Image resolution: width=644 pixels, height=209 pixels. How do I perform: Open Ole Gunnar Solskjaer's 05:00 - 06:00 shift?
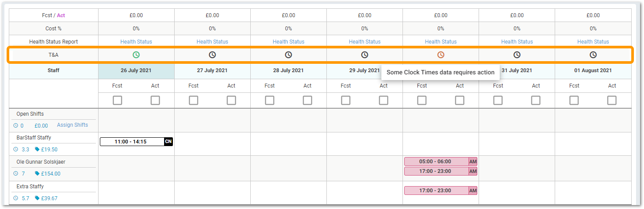click(x=435, y=161)
